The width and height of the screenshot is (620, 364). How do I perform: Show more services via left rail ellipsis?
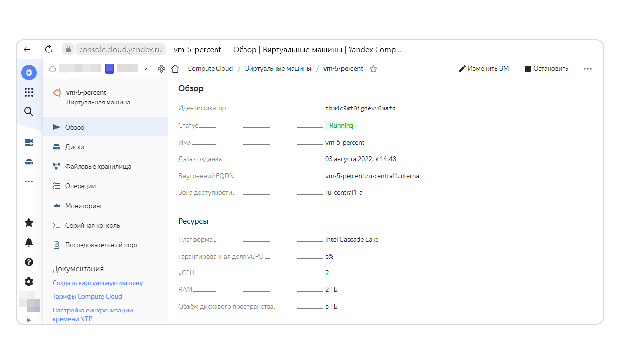click(29, 182)
